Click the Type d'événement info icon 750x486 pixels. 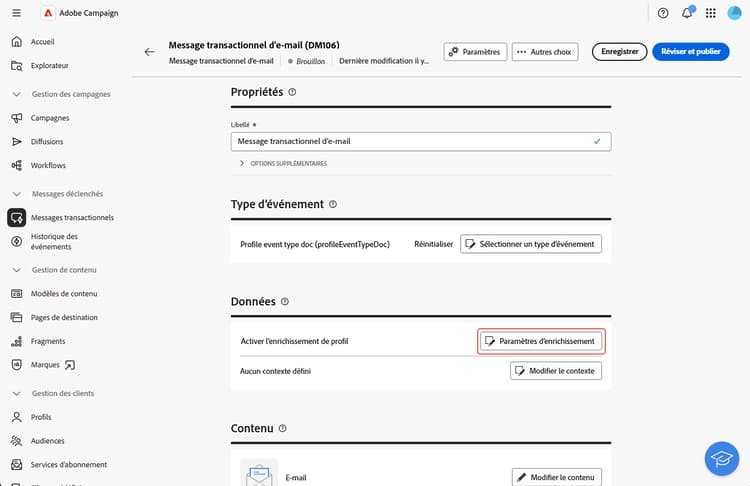(333, 204)
